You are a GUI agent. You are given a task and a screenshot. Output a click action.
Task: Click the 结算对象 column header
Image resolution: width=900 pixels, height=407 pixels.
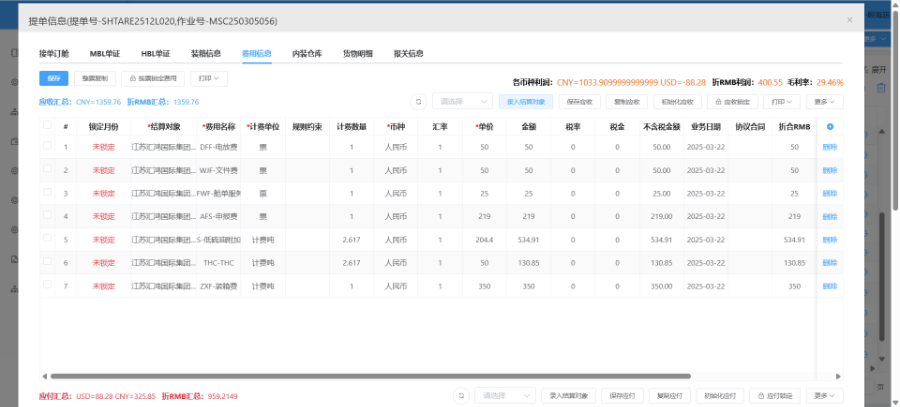click(164, 127)
